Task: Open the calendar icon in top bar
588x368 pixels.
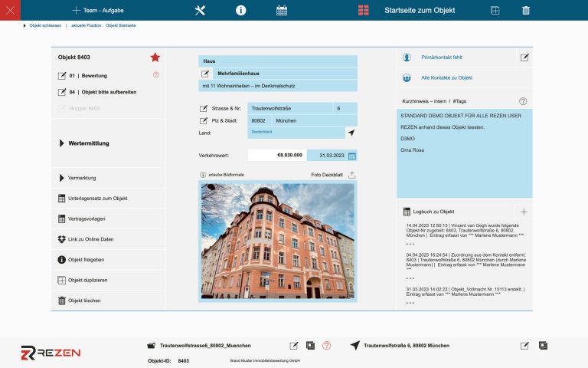Action: 281,10
